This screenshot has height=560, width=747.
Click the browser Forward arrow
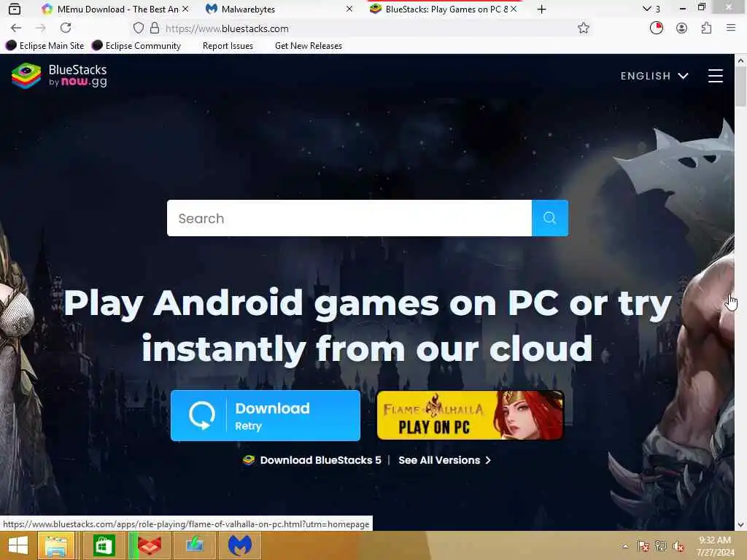pos(41,28)
